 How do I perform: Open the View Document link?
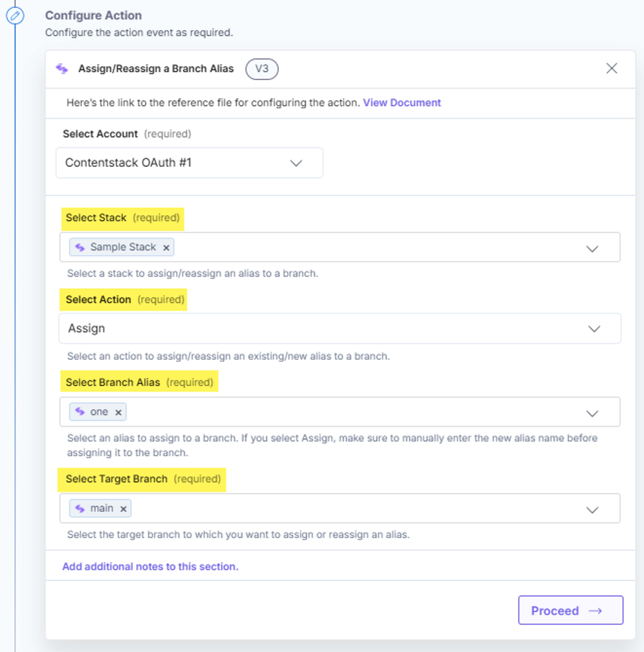pos(402,103)
